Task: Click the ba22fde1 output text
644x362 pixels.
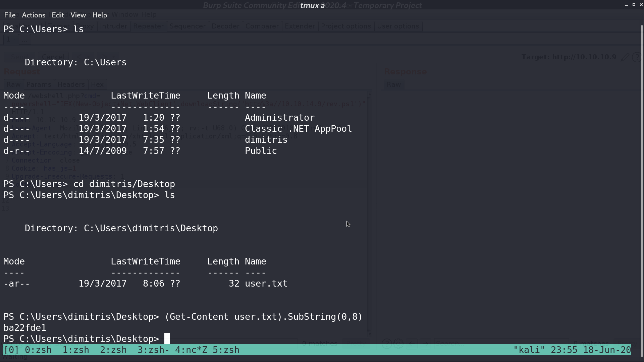Action: (x=25, y=328)
